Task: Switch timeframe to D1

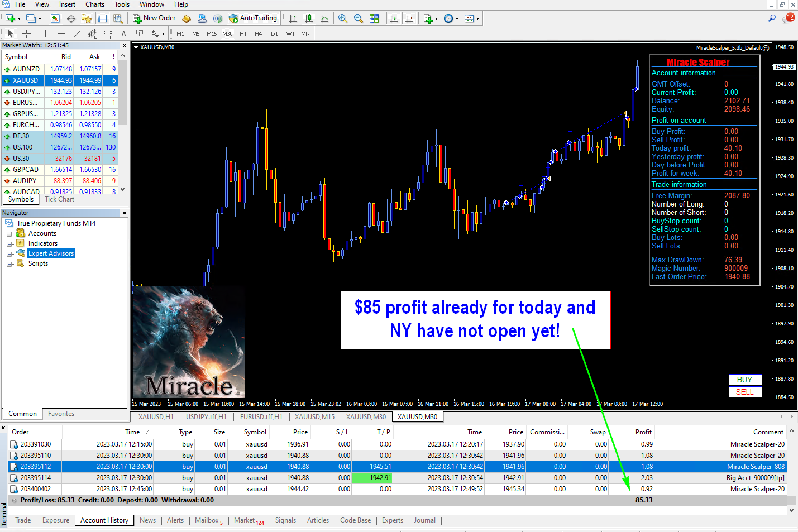Action: [274, 33]
